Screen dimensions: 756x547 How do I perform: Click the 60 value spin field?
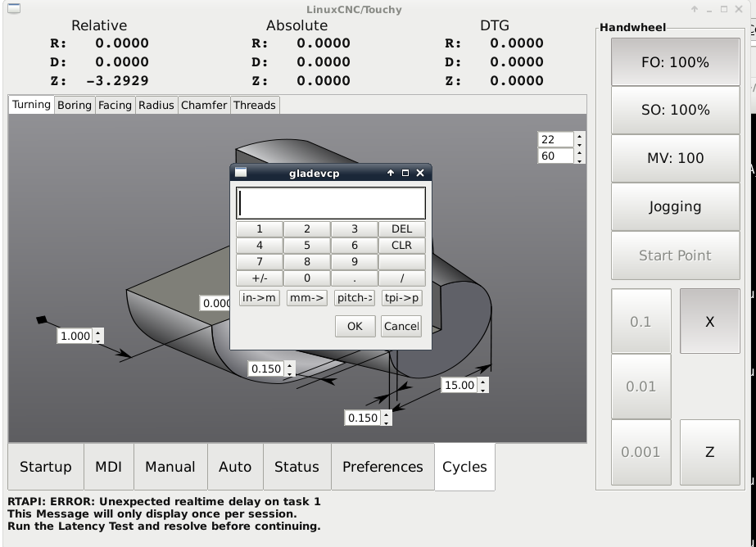(555, 156)
